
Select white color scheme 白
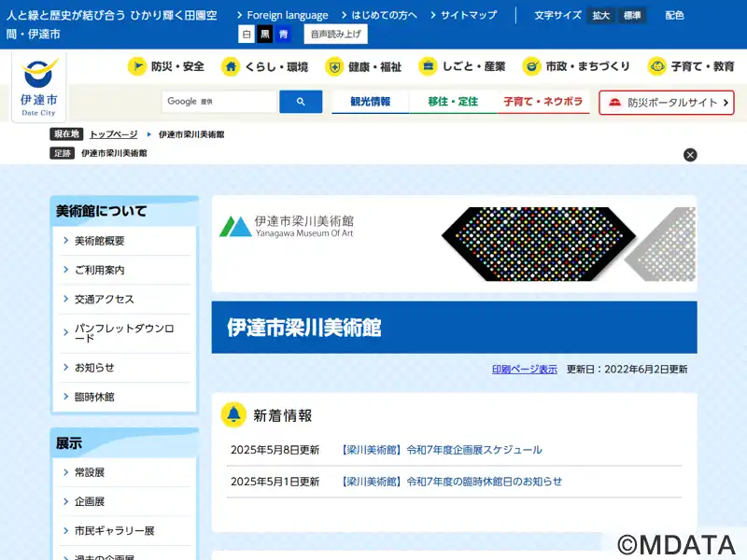(x=247, y=35)
